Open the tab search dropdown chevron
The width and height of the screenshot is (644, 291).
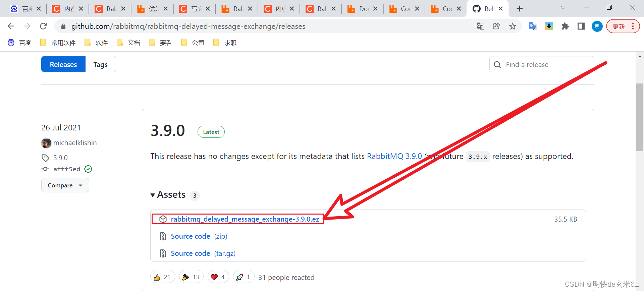[x=563, y=7]
